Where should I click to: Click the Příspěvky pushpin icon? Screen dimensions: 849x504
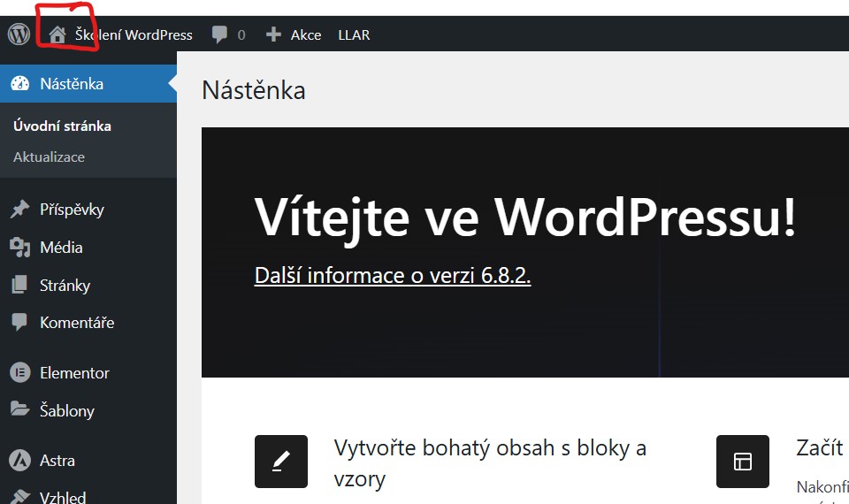pyautogui.click(x=19, y=210)
